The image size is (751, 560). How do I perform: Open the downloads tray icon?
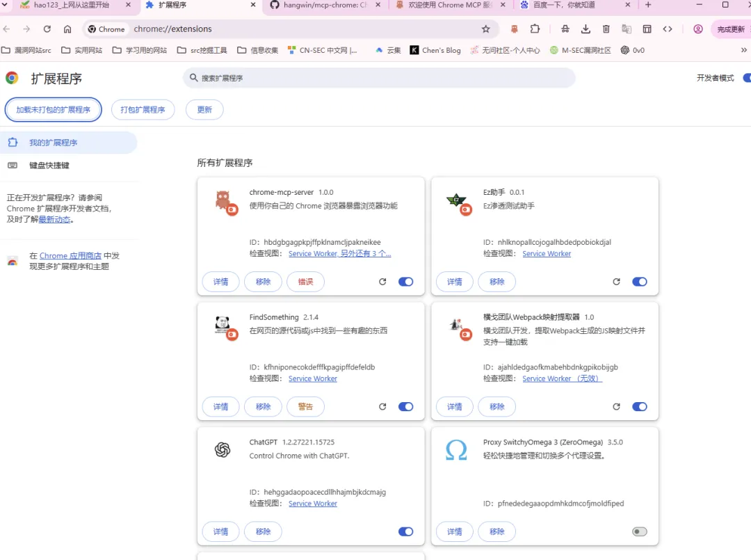pyautogui.click(x=586, y=29)
